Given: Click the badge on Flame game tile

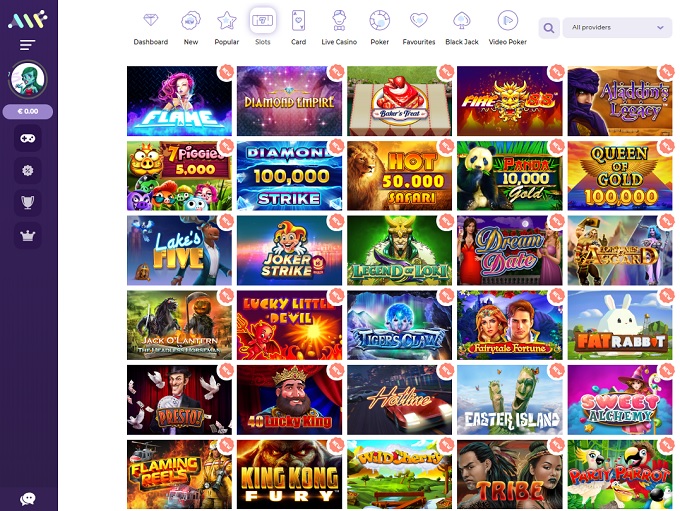Looking at the screenshot, I should [226, 72].
